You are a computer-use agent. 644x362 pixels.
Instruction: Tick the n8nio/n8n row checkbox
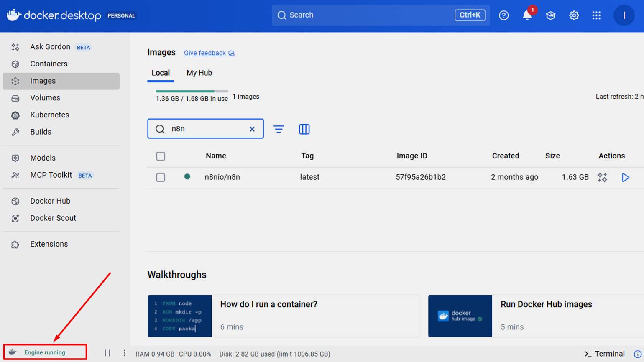[x=161, y=178]
